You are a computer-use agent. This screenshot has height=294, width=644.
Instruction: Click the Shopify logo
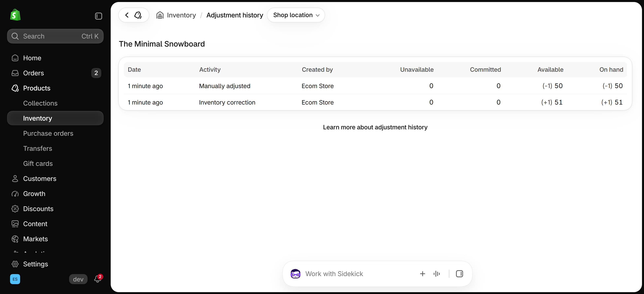(15, 15)
